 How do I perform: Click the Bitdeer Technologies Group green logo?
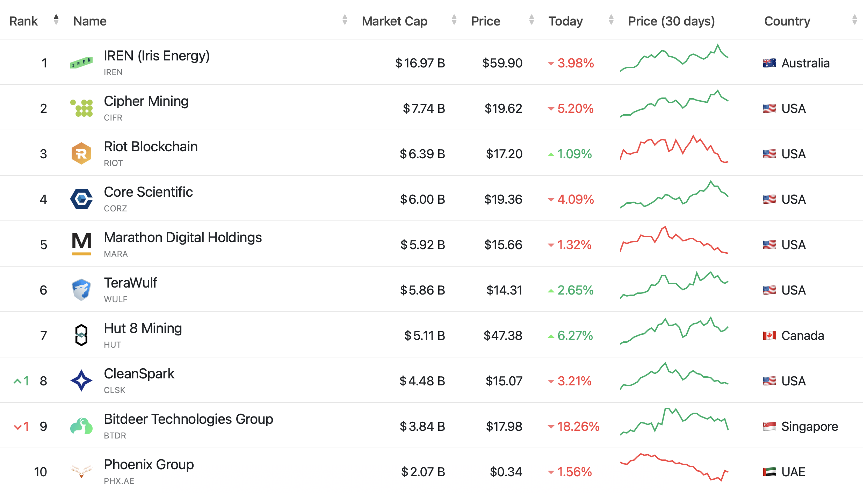click(81, 426)
